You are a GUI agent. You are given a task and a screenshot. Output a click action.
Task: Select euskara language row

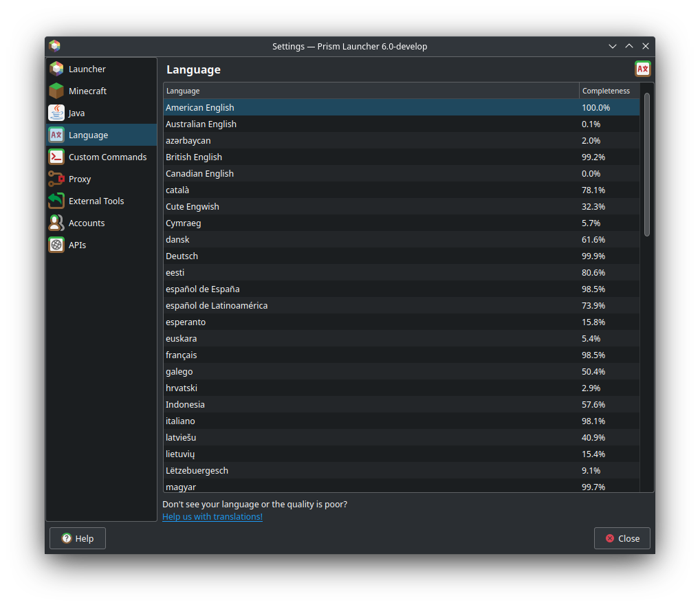tap(402, 339)
